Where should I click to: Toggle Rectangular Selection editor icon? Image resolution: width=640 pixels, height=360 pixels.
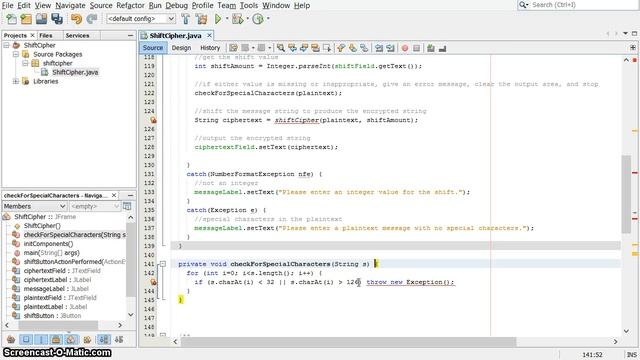pyautogui.click(x=327, y=48)
